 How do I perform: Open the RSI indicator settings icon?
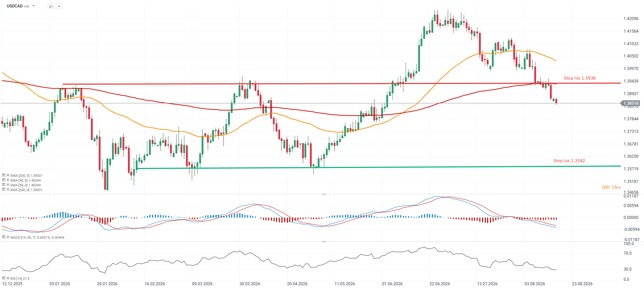click(x=4, y=278)
